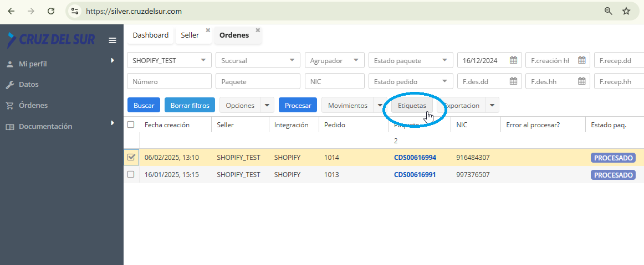Click the browser zoom magnifier icon
This screenshot has height=265, width=644.
coord(609,11)
